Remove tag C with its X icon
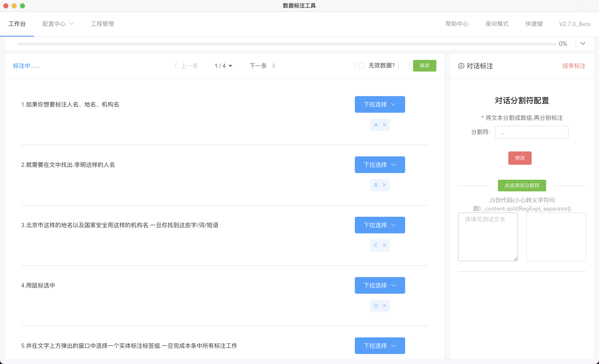This screenshot has width=599, height=364. [x=384, y=245]
